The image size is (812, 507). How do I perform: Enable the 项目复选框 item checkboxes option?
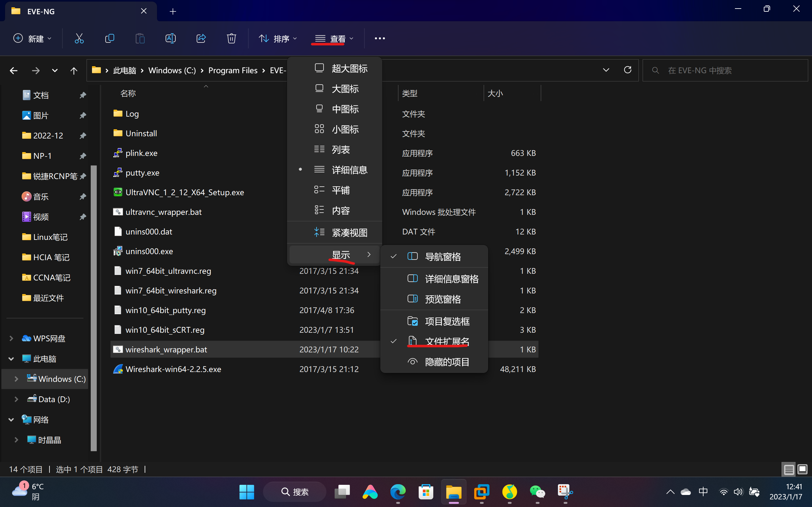click(x=446, y=321)
